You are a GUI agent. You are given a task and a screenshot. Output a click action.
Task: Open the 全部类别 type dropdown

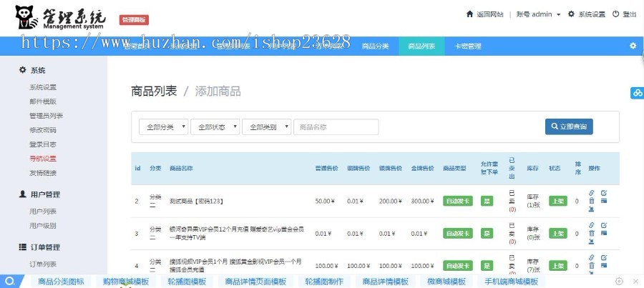(267, 127)
